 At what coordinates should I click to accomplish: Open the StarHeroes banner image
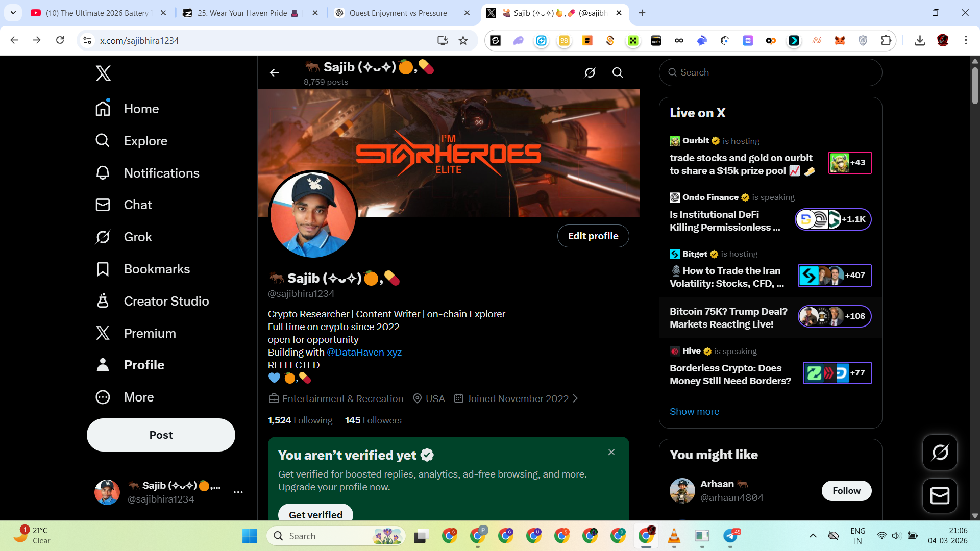pyautogui.click(x=448, y=153)
